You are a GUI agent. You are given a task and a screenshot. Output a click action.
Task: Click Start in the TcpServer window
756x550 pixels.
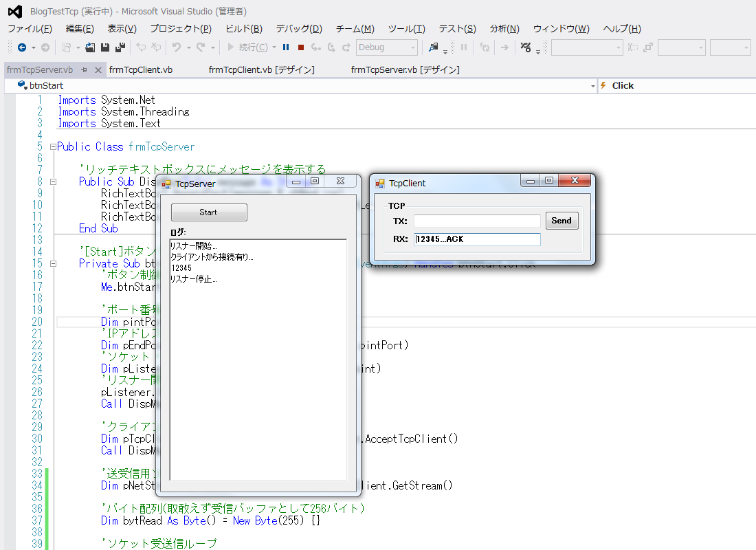[x=209, y=212]
